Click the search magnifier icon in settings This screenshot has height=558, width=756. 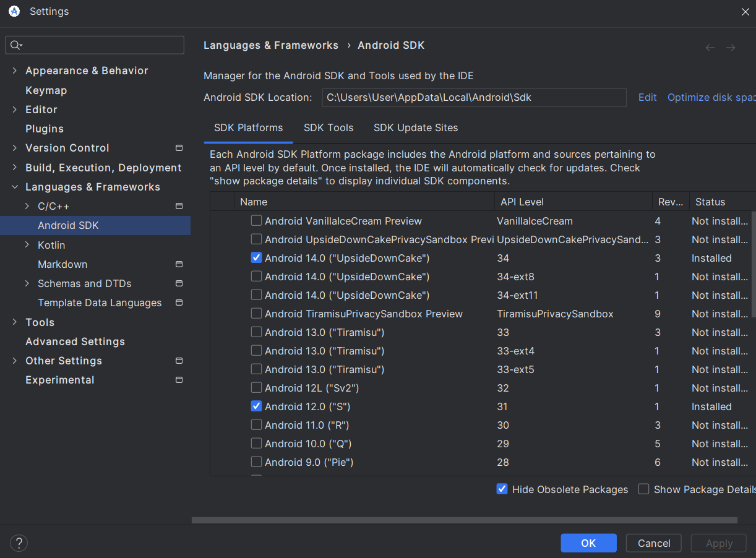click(x=15, y=45)
